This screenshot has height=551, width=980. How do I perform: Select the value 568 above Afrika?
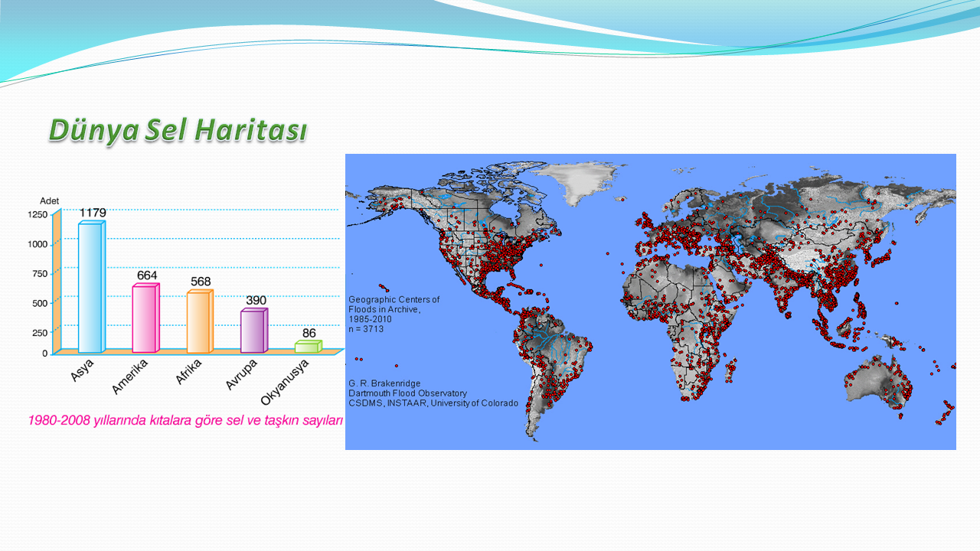coord(201,282)
